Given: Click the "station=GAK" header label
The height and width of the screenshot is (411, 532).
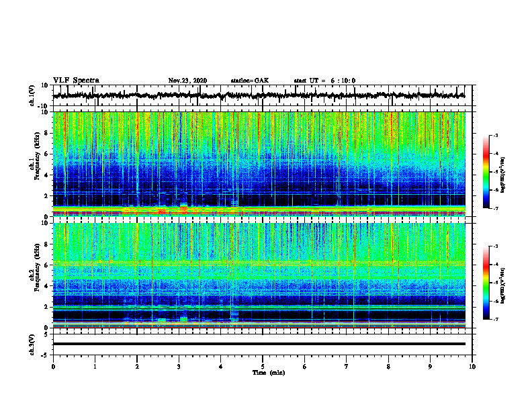Looking at the screenshot, I should click(250, 81).
